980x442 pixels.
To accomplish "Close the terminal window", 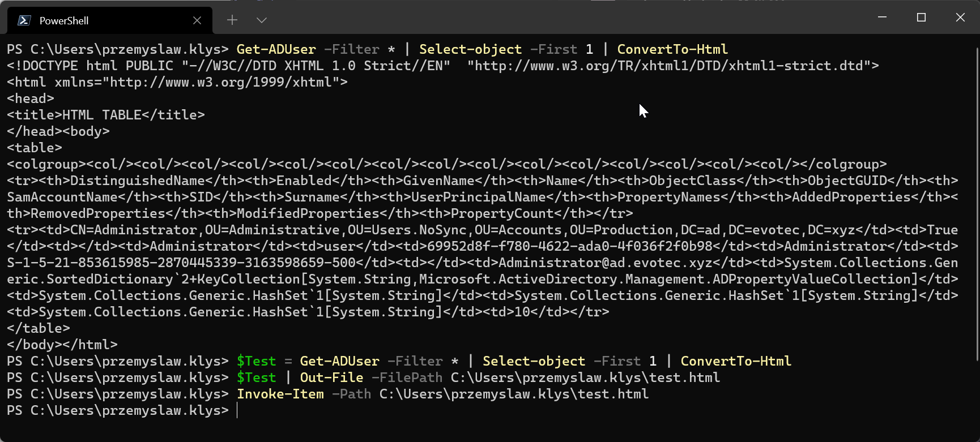I will tap(960, 18).
